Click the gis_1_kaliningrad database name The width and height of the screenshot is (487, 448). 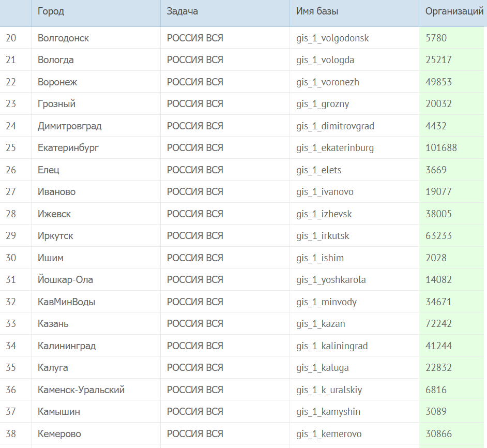click(x=332, y=346)
